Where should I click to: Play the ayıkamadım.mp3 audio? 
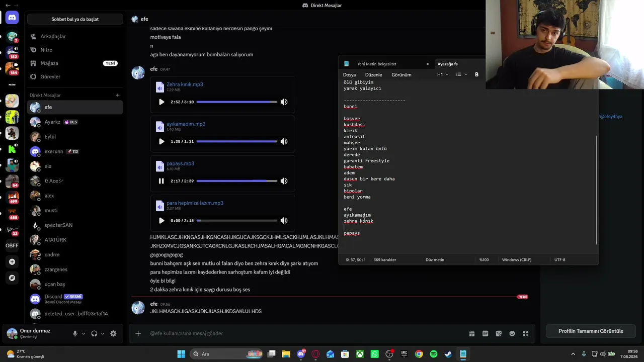coord(162,141)
